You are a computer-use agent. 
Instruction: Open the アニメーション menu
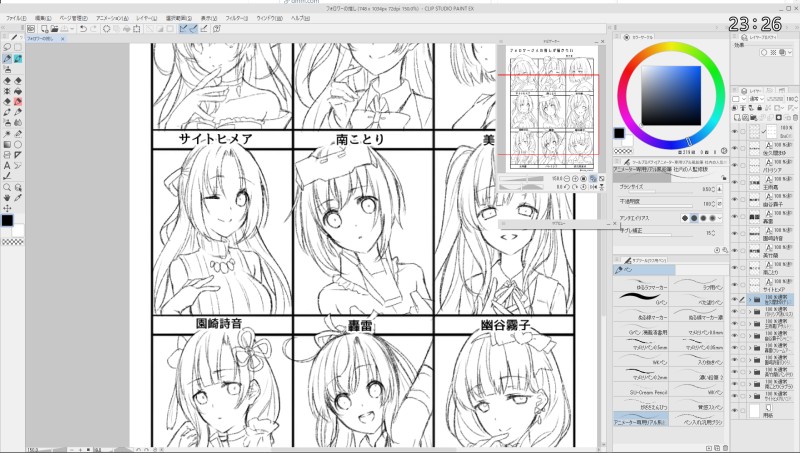pos(112,18)
